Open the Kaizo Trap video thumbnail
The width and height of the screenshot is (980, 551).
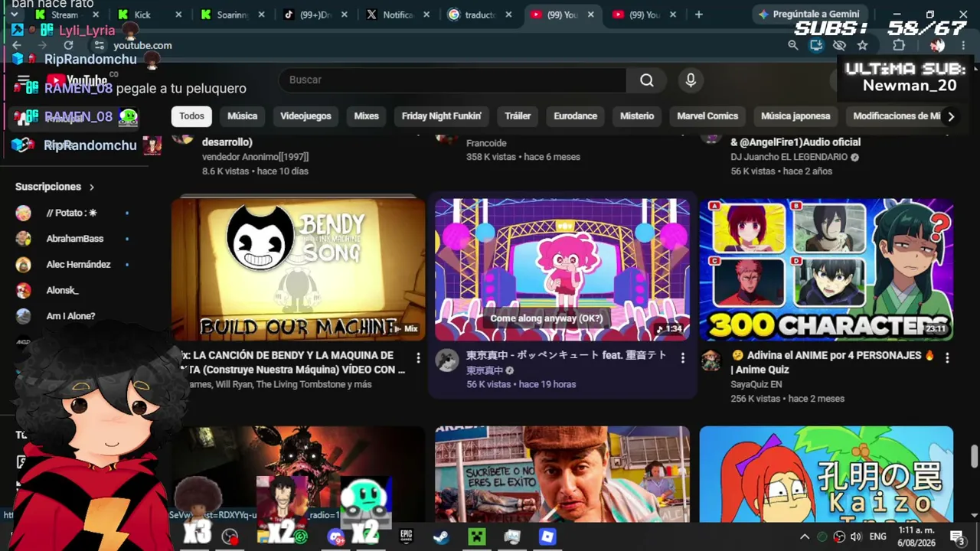point(826,474)
